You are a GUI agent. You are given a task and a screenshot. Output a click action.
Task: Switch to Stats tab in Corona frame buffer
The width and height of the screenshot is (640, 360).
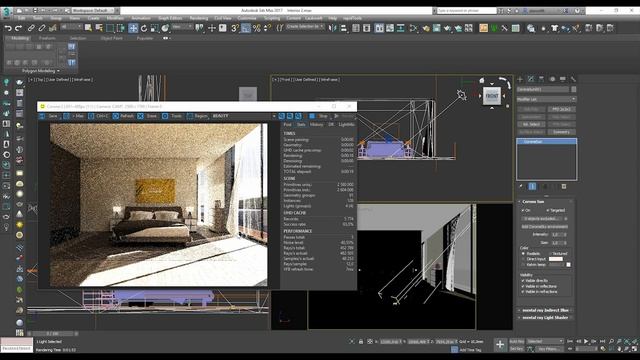tap(301, 124)
